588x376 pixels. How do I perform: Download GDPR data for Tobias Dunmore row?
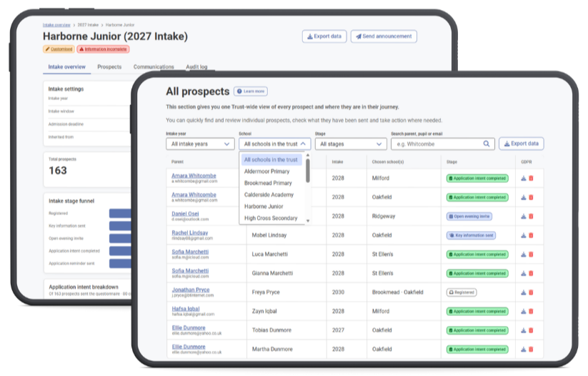click(x=524, y=330)
